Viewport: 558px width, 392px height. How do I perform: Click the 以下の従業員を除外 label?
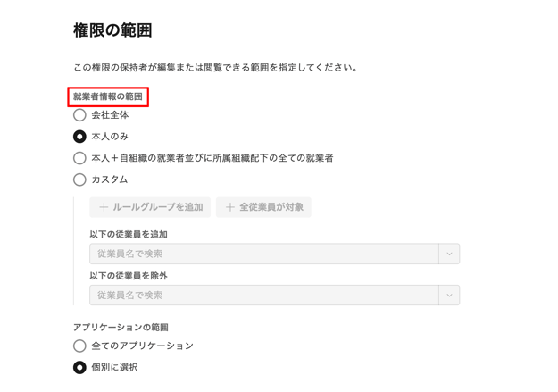pos(129,276)
